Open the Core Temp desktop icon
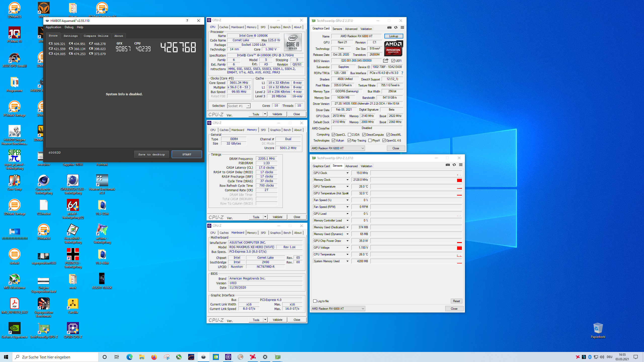The width and height of the screenshot is (644, 362). (15, 183)
